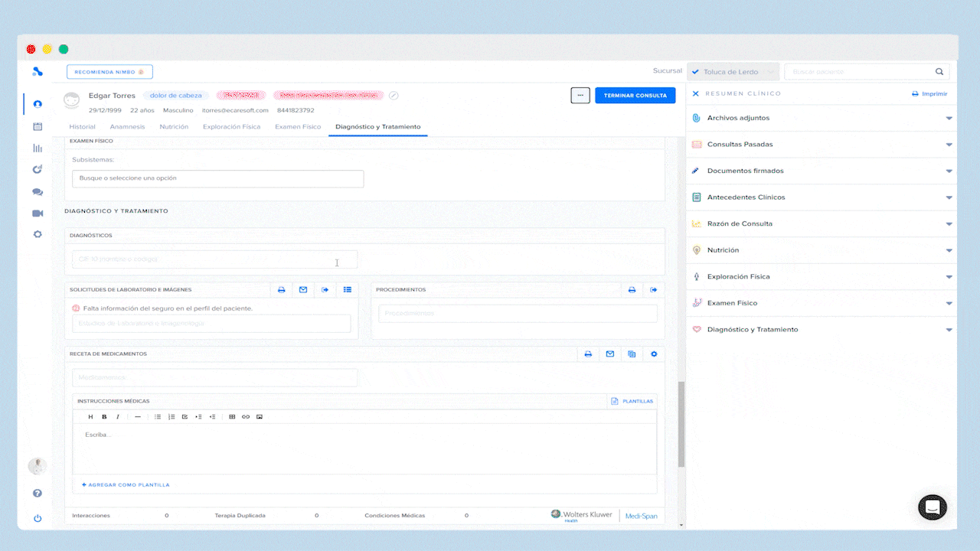
Task: Expand the Razón de Consulta section
Action: click(x=821, y=223)
